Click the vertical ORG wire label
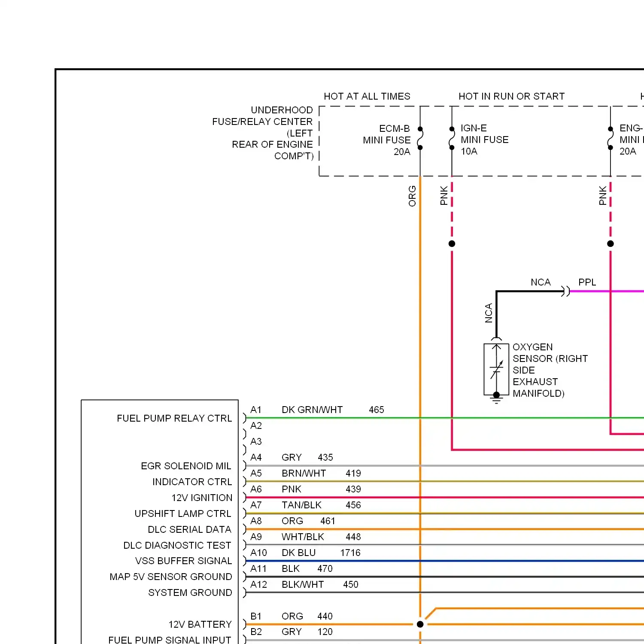Screen dimensions: 644x644 coord(412,196)
